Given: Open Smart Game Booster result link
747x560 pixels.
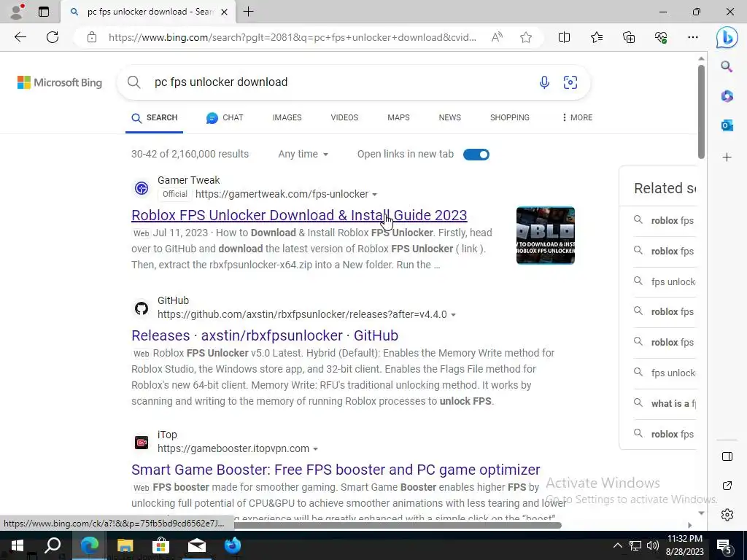Looking at the screenshot, I should tap(336, 470).
